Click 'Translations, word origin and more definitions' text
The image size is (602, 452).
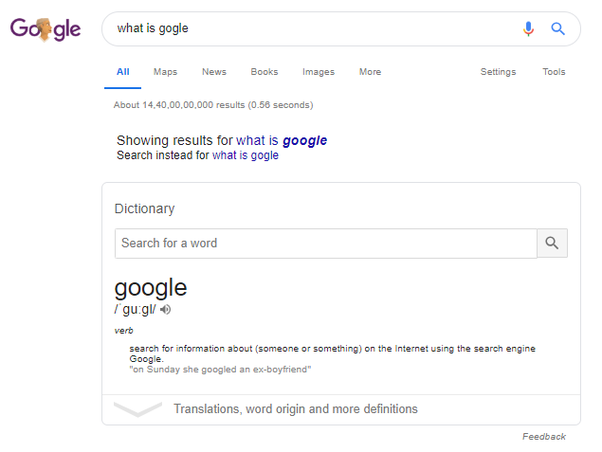tap(296, 409)
